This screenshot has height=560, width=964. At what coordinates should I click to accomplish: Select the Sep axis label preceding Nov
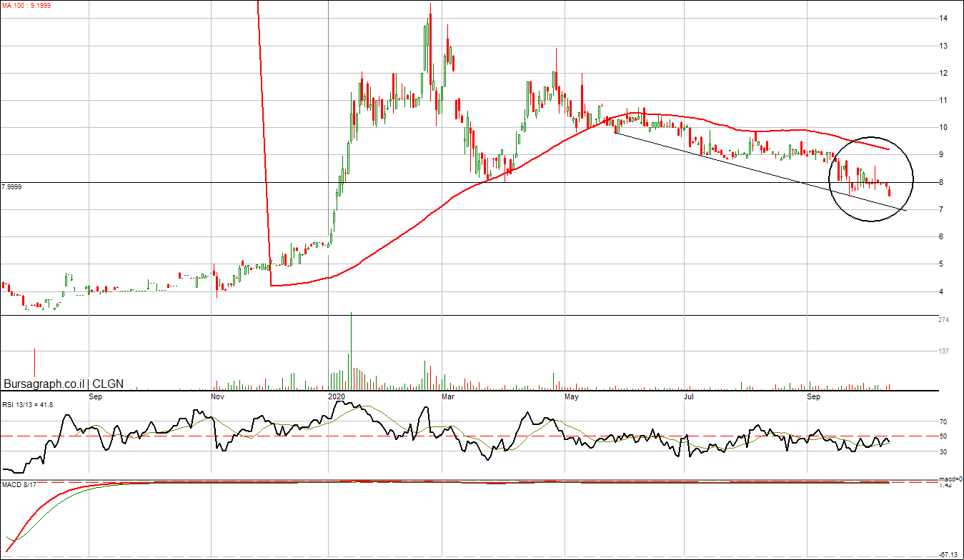[96, 395]
